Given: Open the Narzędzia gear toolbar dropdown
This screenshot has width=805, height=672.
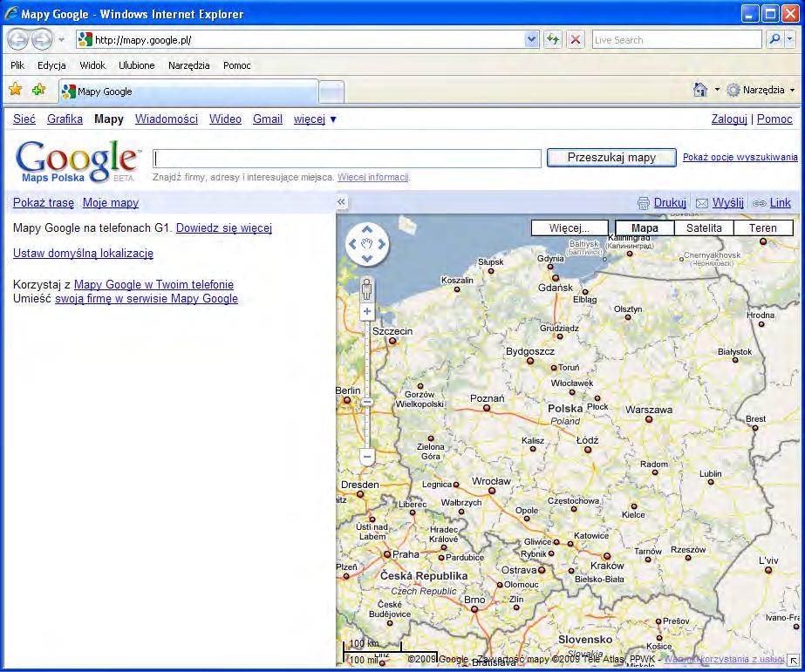Looking at the screenshot, I should (x=761, y=90).
